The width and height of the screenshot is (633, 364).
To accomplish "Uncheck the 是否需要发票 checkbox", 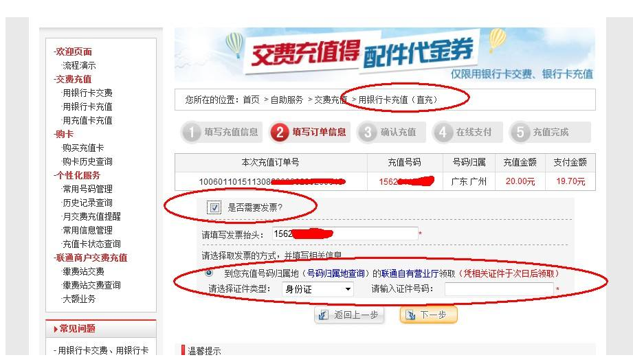I will 214,207.
